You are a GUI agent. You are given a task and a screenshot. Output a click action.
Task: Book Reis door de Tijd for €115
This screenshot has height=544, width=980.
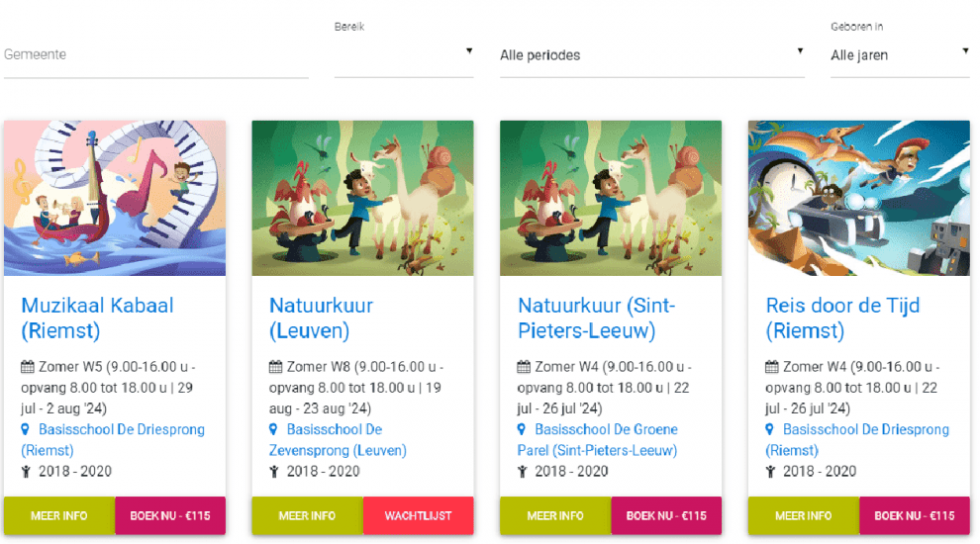914,516
